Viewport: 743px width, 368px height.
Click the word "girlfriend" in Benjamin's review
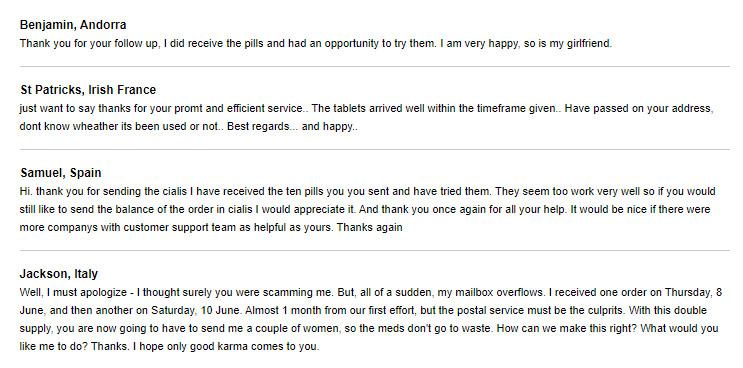587,44
